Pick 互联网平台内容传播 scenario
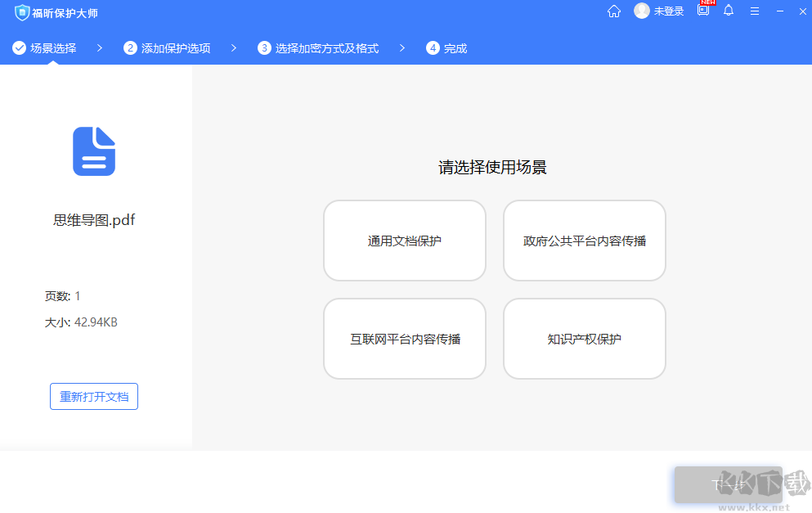 pos(404,339)
